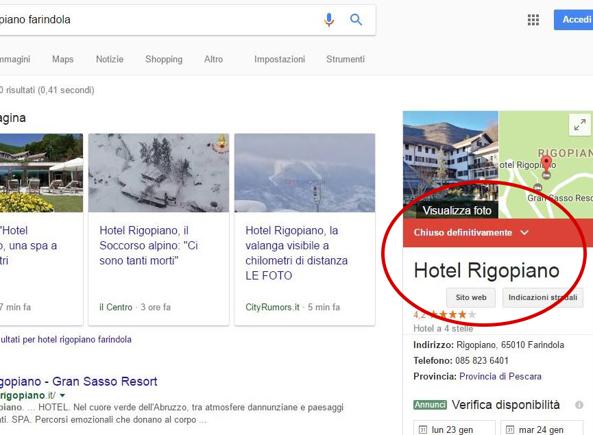Expand the Chiuso definitivamente chevron
The width and height of the screenshot is (593, 435).
point(524,232)
